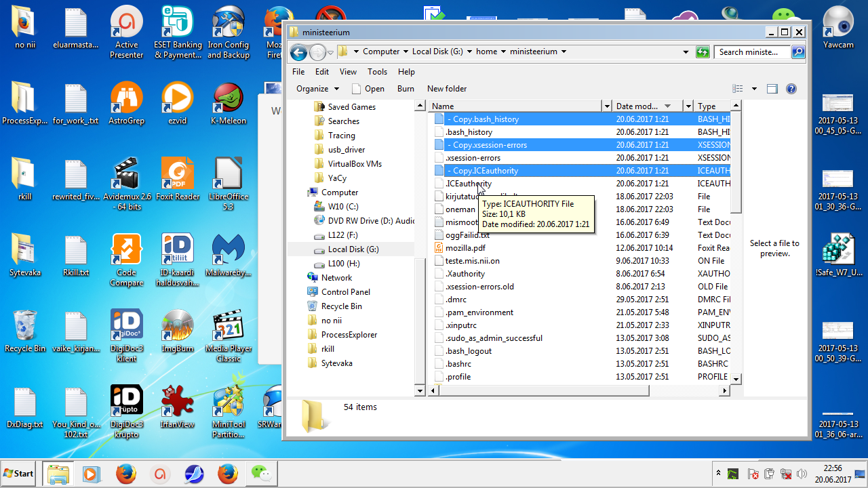The width and height of the screenshot is (868, 488).
Task: Go back using the Explorer back arrow
Action: (298, 52)
